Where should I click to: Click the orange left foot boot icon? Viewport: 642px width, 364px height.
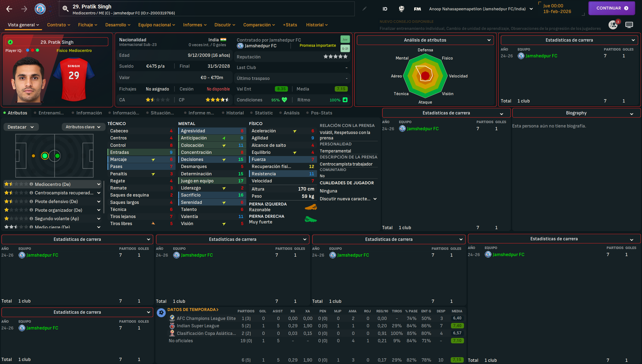[311, 207]
